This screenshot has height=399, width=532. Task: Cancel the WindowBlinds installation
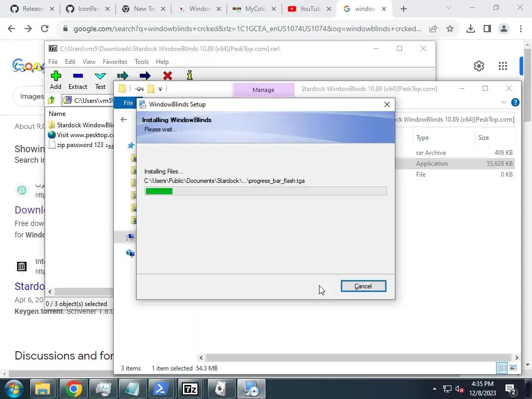pyautogui.click(x=363, y=286)
